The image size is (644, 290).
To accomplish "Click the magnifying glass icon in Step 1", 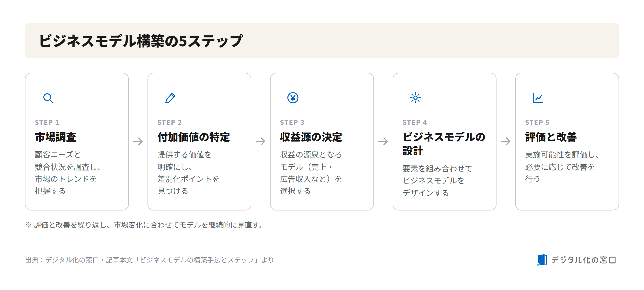I will 48,98.
